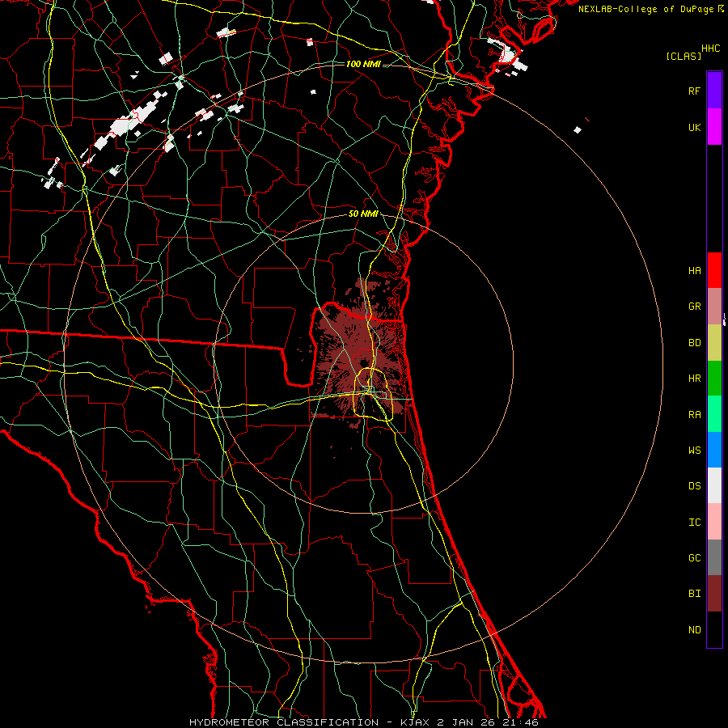Click the [CLAS] units label
The image size is (728, 728).
tap(684, 56)
